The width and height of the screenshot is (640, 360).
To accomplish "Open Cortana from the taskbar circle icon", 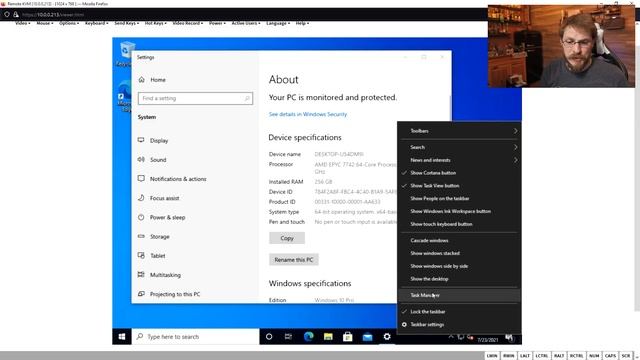I will tap(269, 337).
